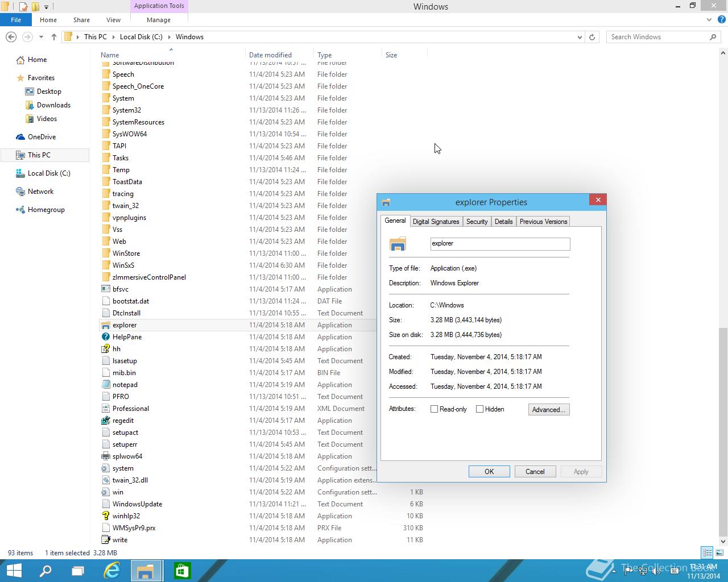Open Task View on the taskbar
Screen dimensions: 728x582
(x=78, y=571)
